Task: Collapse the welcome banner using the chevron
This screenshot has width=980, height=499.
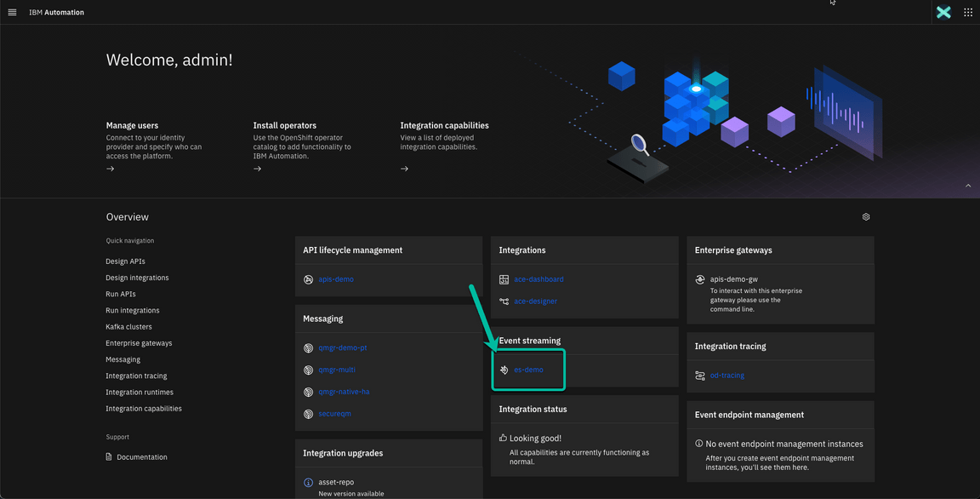Action: (x=967, y=185)
